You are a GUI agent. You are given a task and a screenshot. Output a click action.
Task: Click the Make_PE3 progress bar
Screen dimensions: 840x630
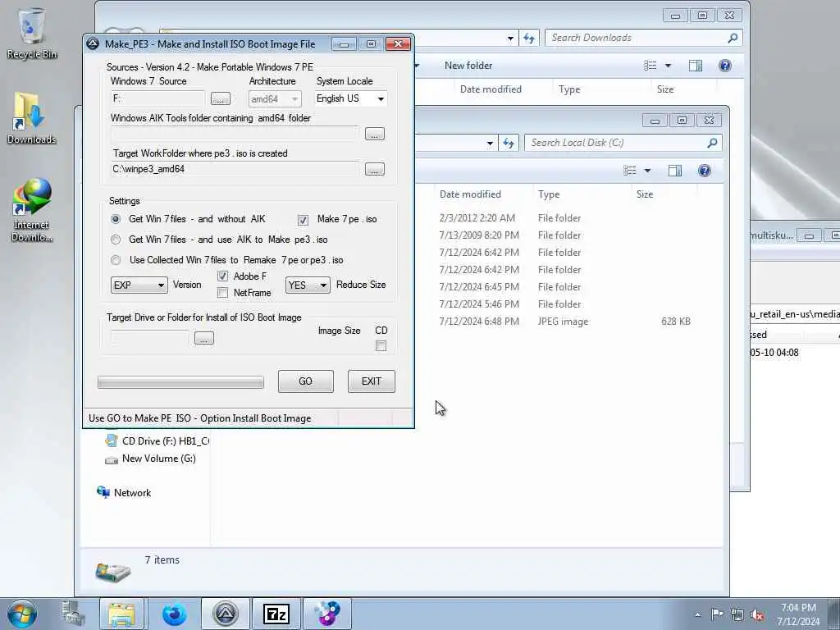click(180, 382)
